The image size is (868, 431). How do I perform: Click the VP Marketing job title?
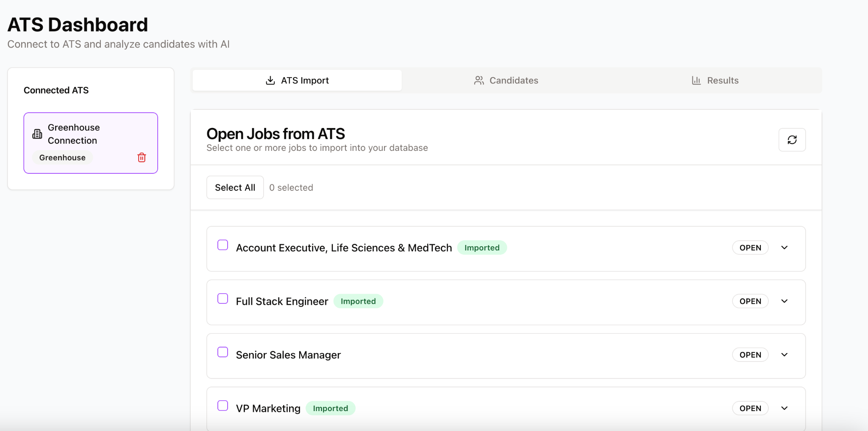(x=268, y=409)
